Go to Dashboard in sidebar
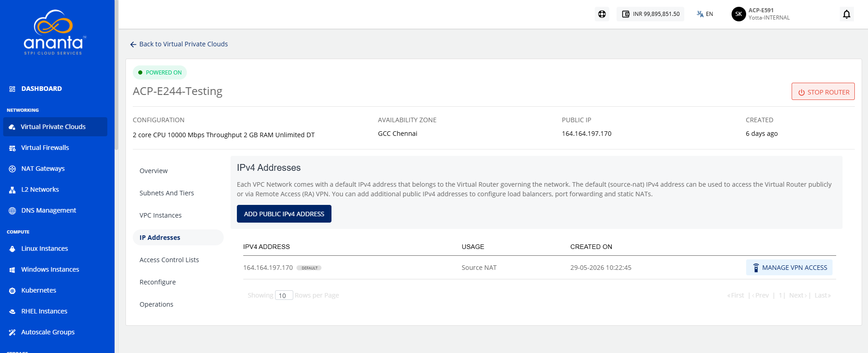 [41, 89]
